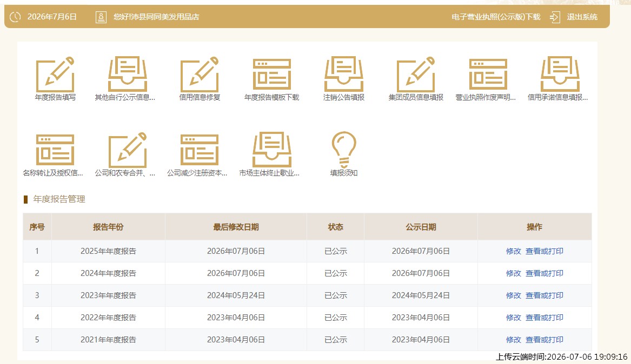Open the 年度报告填写 icon
The height and width of the screenshot is (364, 631).
click(x=55, y=75)
